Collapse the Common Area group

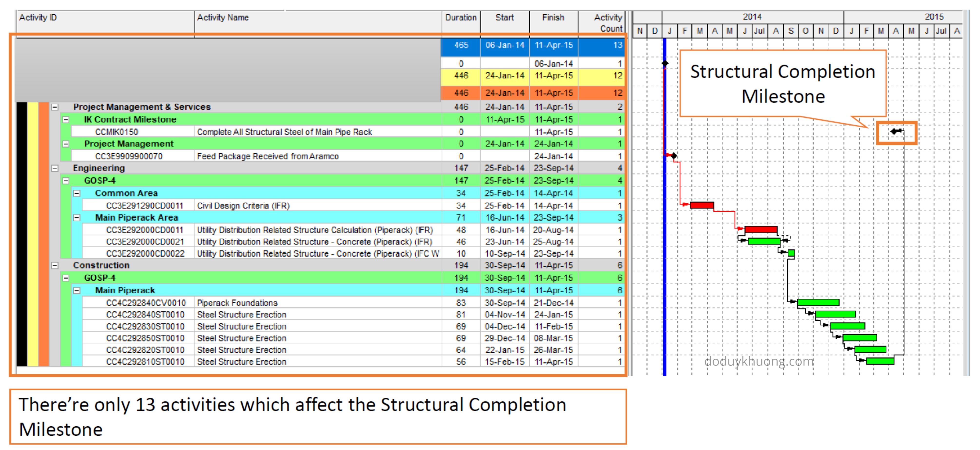point(77,193)
